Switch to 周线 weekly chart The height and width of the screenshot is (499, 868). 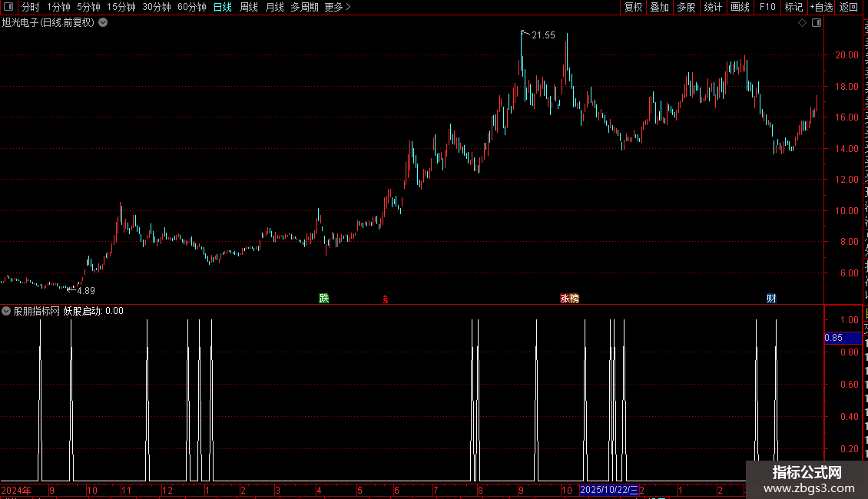[249, 7]
